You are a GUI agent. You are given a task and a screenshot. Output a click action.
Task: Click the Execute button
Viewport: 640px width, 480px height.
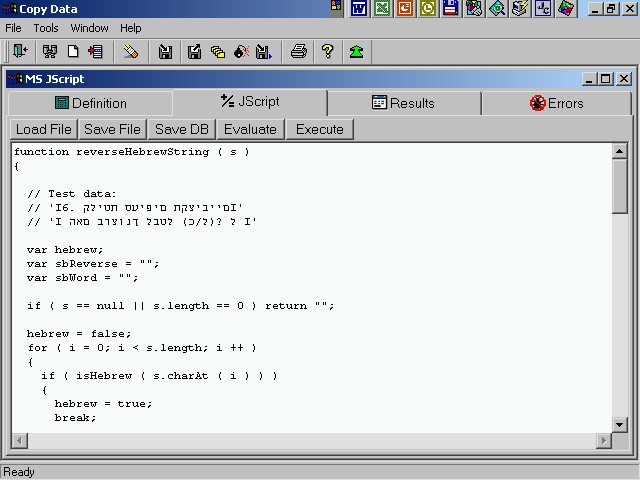point(320,129)
